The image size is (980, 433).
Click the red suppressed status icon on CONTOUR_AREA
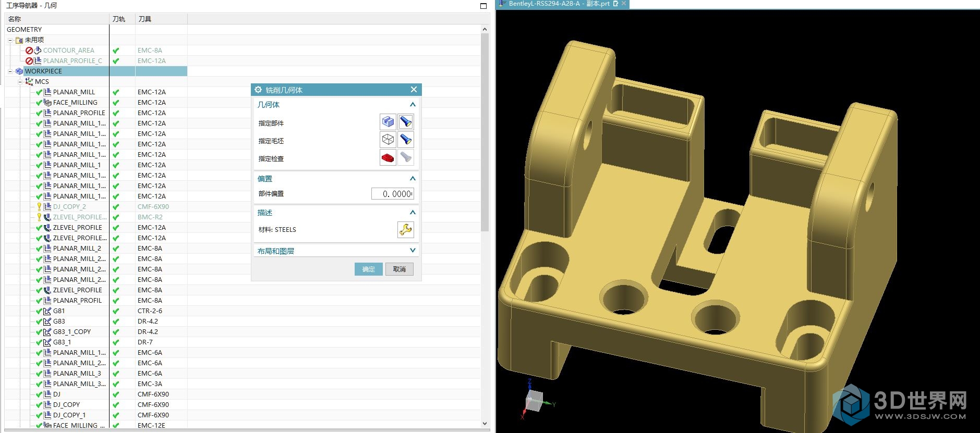click(29, 51)
